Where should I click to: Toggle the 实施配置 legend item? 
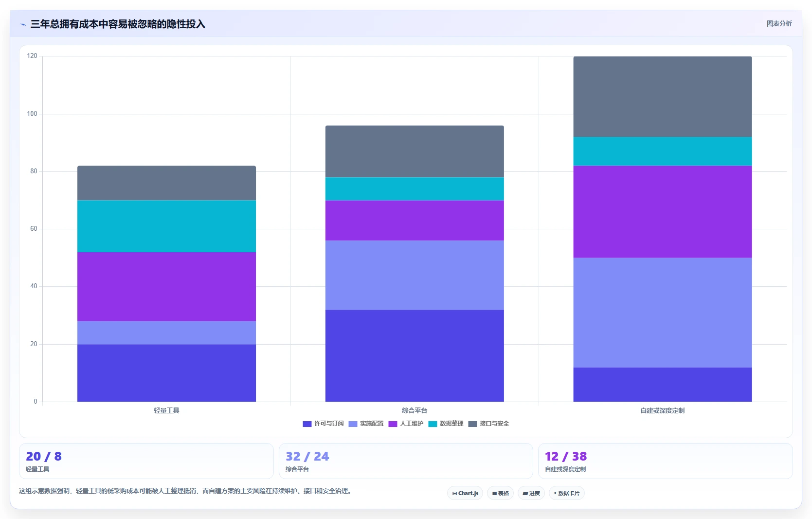[x=366, y=424]
